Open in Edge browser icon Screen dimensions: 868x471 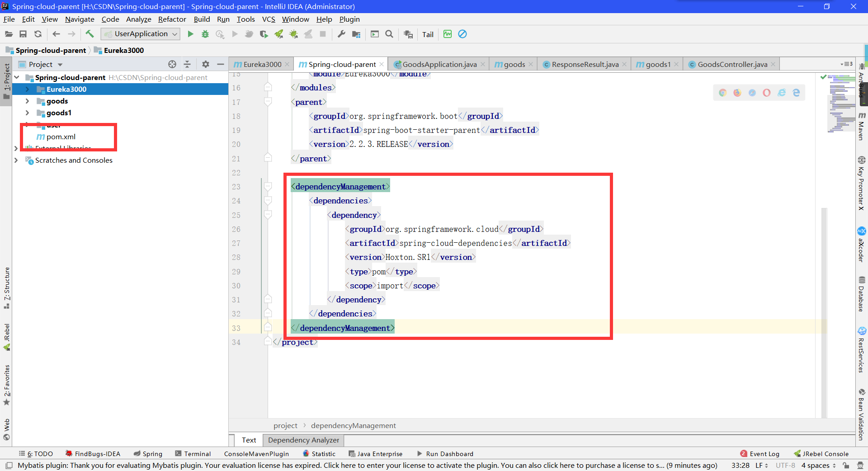[x=796, y=93]
